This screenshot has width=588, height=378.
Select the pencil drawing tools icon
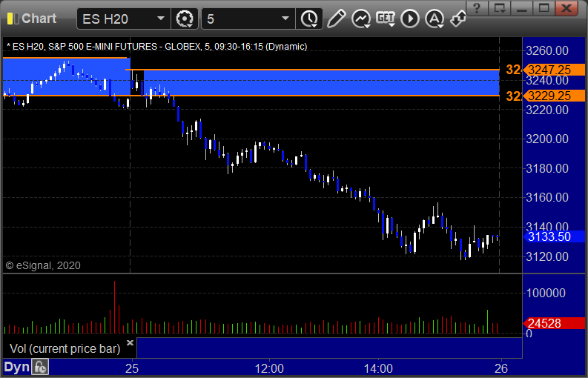pyautogui.click(x=336, y=19)
